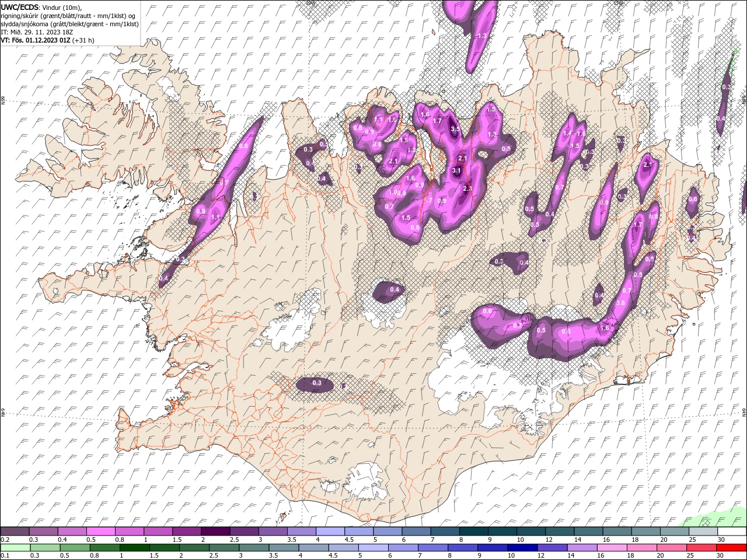Screen dimensions: 747x560
Task: Click the upper legend swatch above 0.2
Action: pyautogui.click(x=15, y=531)
